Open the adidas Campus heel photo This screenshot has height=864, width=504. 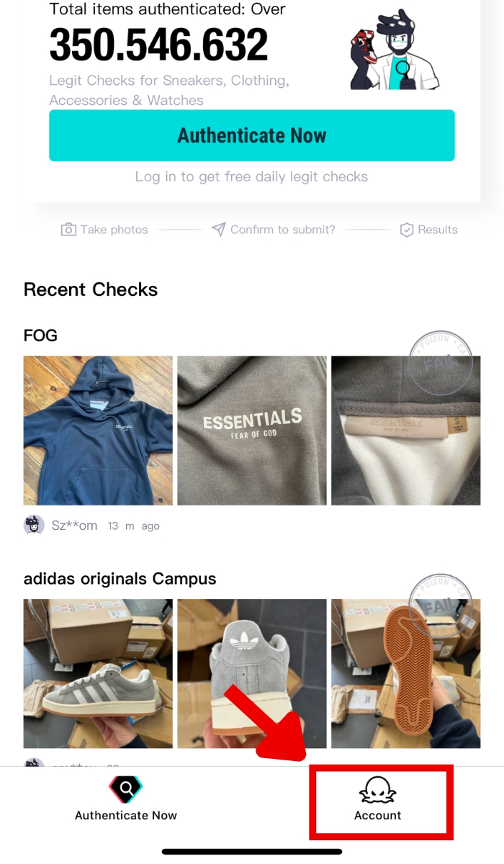coord(252,674)
